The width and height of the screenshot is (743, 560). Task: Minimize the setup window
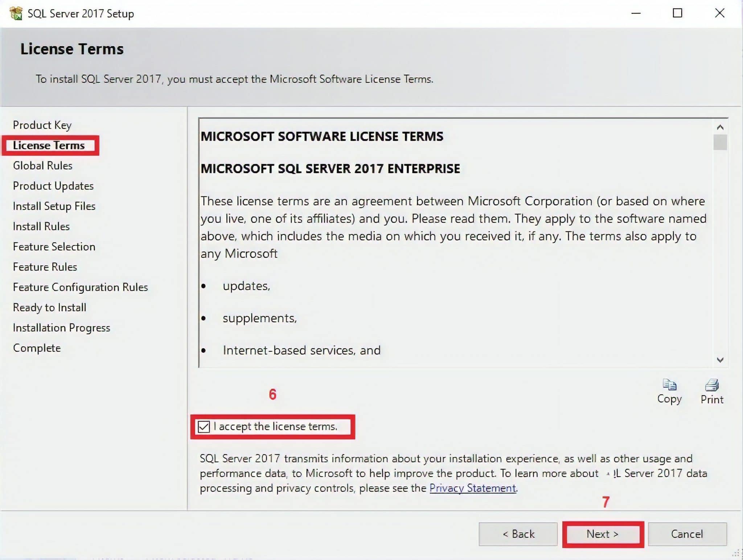pos(636,13)
